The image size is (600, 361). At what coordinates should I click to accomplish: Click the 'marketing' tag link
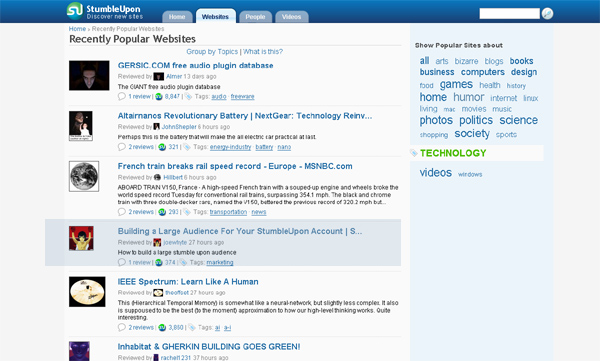pyautogui.click(x=220, y=263)
